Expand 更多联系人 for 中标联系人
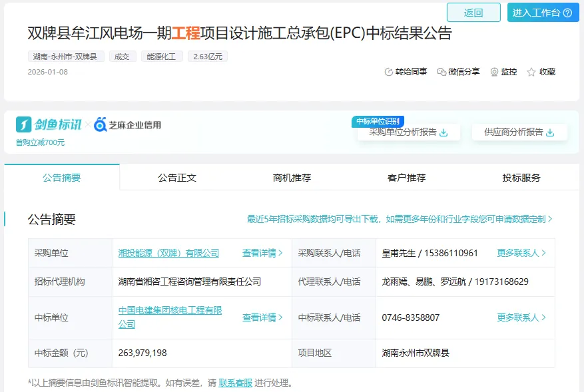This screenshot has height=392, width=584. pyautogui.click(x=521, y=317)
